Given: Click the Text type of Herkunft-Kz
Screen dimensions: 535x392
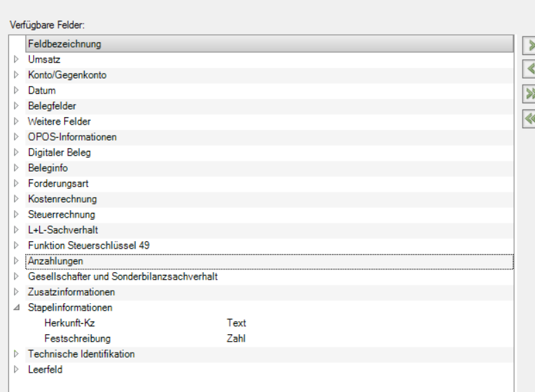Looking at the screenshot, I should click(236, 323).
